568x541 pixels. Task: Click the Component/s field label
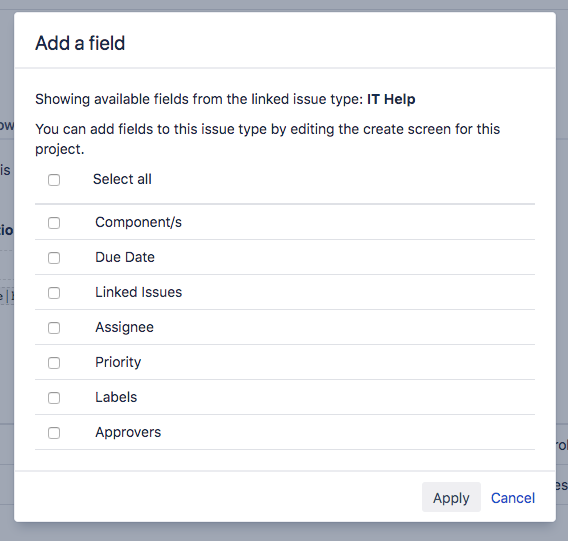[x=138, y=222]
